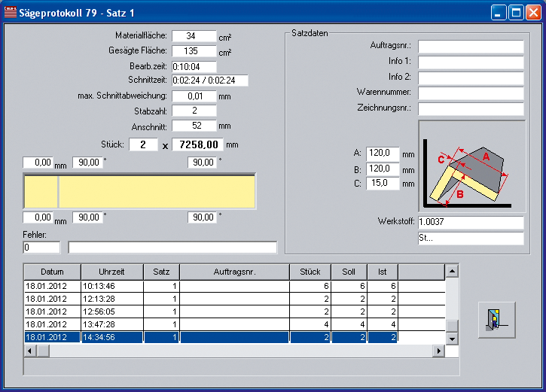Click the yellow bar cut preview
Viewport: 546px width, 392px height.
139,191
